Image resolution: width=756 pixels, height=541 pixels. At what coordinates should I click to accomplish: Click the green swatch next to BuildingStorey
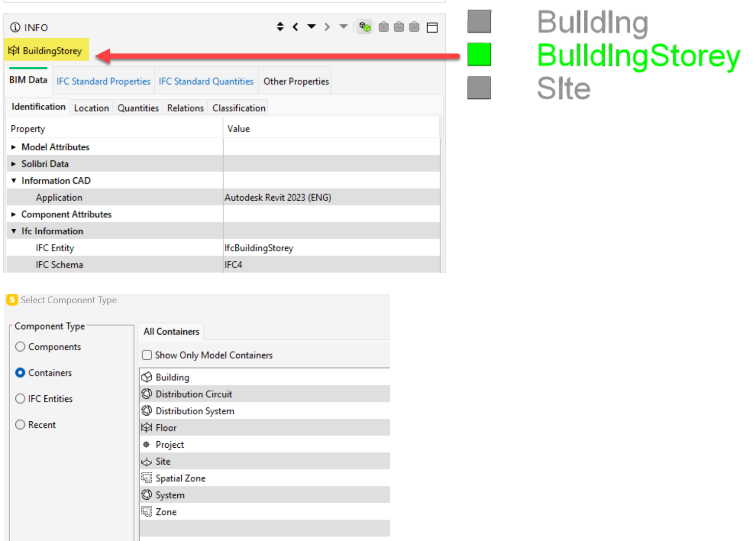[479, 55]
